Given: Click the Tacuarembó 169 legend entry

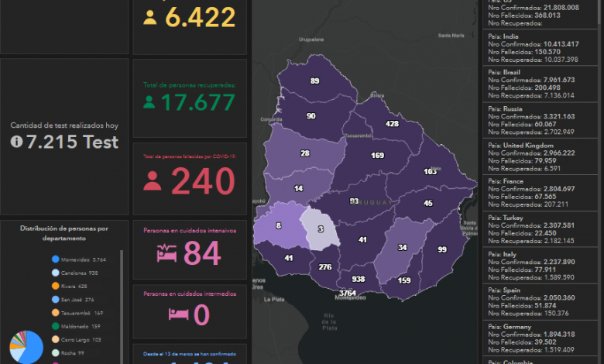Looking at the screenshot, I should [81, 313].
